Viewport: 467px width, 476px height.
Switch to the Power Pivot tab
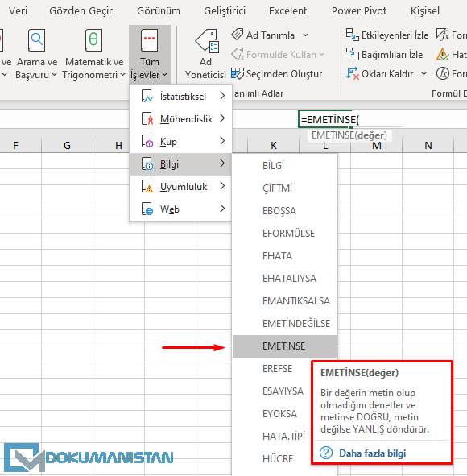(x=359, y=11)
